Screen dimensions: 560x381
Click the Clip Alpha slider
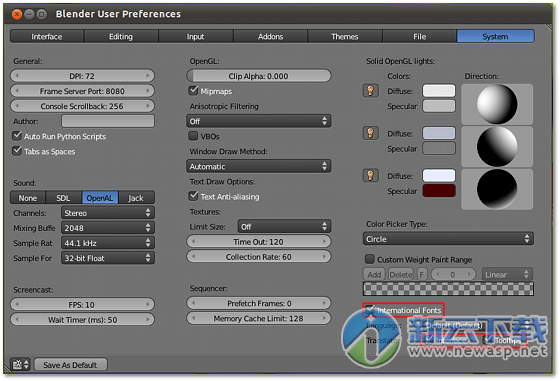[259, 76]
